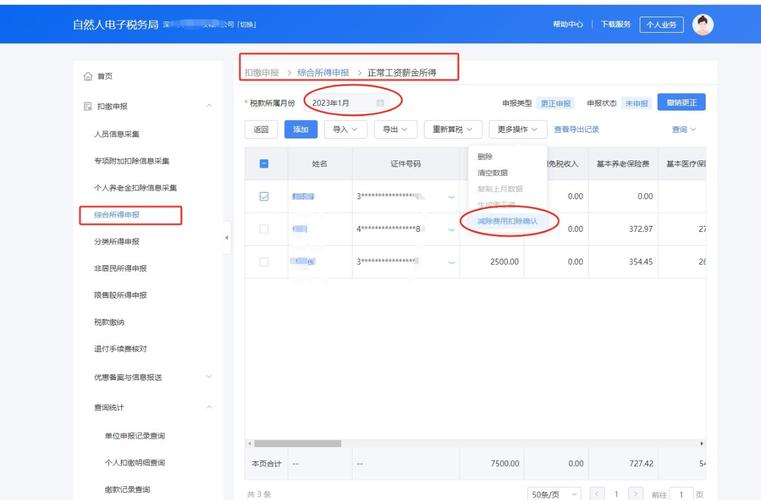
Task: Click the 前往 page number input
Action: [x=681, y=494]
